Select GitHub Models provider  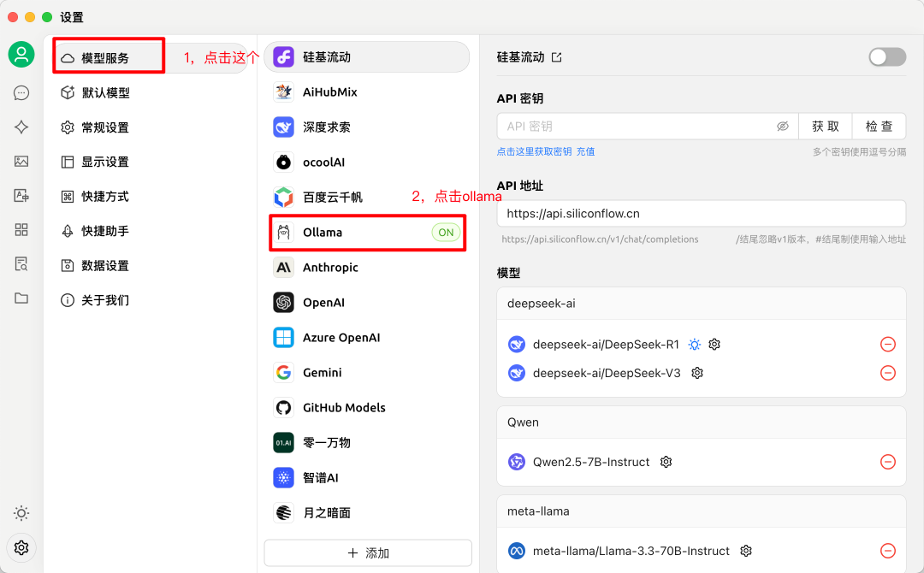pyautogui.click(x=367, y=408)
